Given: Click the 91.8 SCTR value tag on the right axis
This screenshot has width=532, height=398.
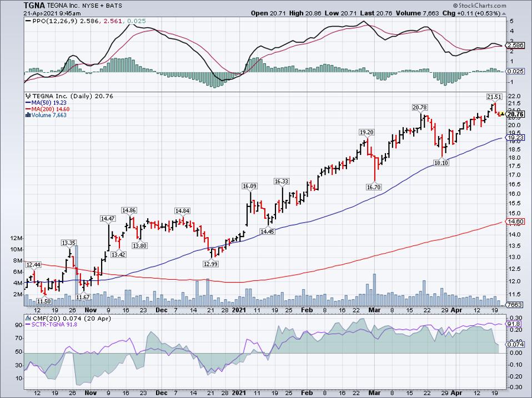Looking at the screenshot, I should [x=514, y=324].
